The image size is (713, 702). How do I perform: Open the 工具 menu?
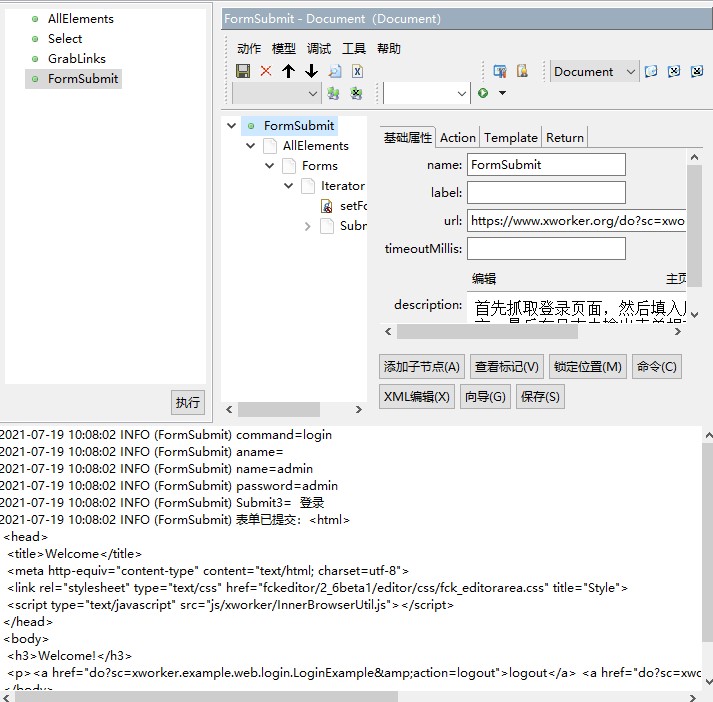click(x=354, y=48)
